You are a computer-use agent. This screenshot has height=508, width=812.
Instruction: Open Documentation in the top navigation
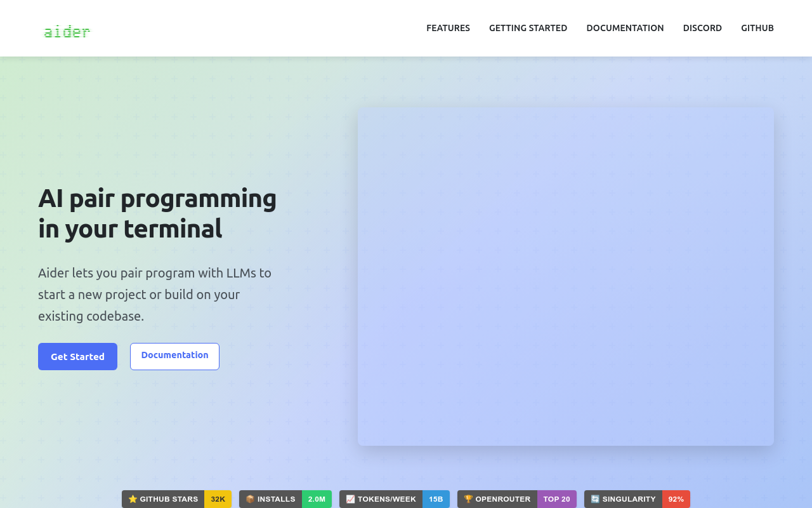pos(625,28)
